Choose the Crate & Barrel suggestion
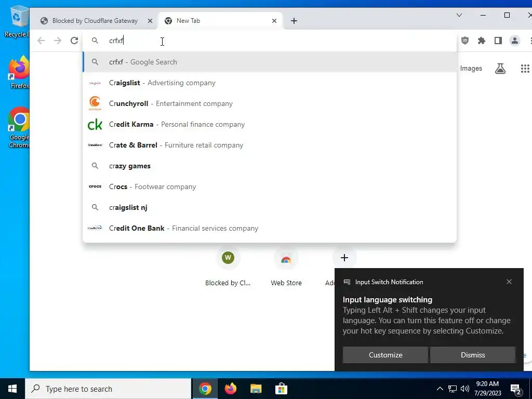Screen dimensions: 532x399 pyautogui.click(x=270, y=145)
